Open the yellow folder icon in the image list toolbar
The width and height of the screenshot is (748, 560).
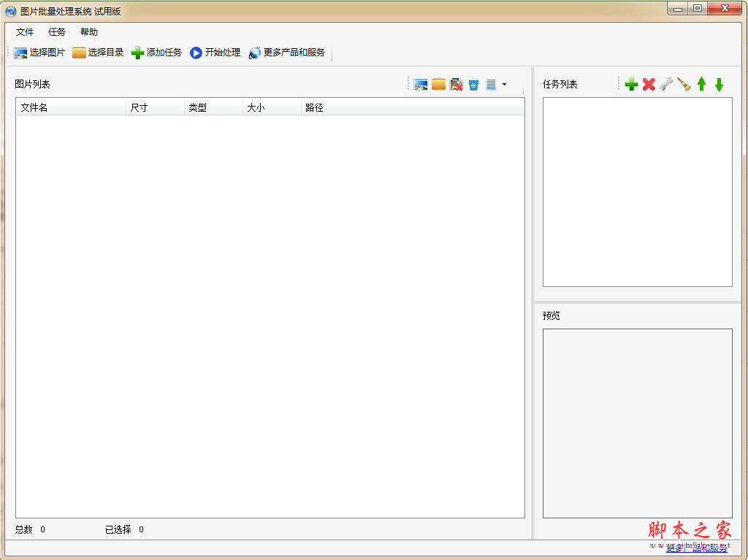pos(438,84)
